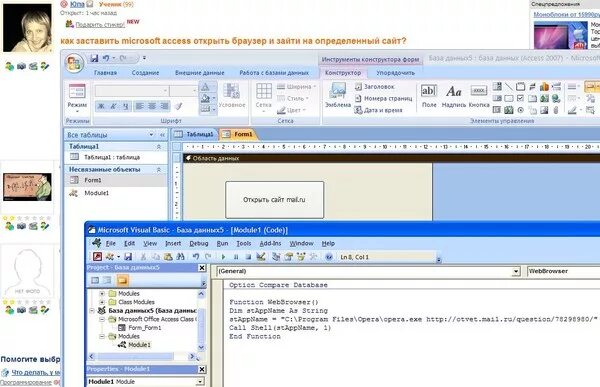Center text in Шрифт group
This screenshot has height=387, width=600.
tap(152, 106)
